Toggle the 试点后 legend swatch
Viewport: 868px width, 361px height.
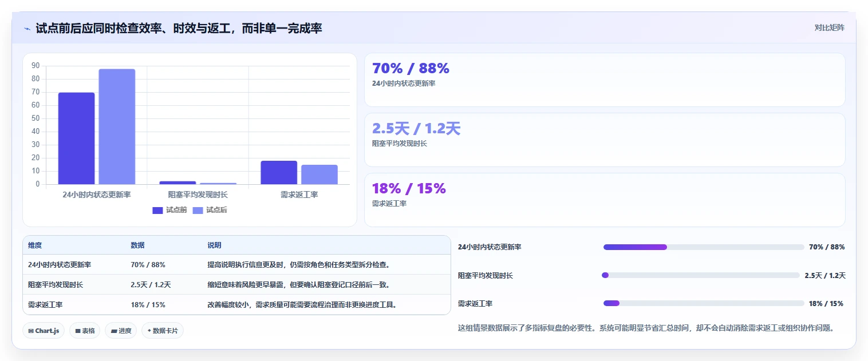[198, 210]
